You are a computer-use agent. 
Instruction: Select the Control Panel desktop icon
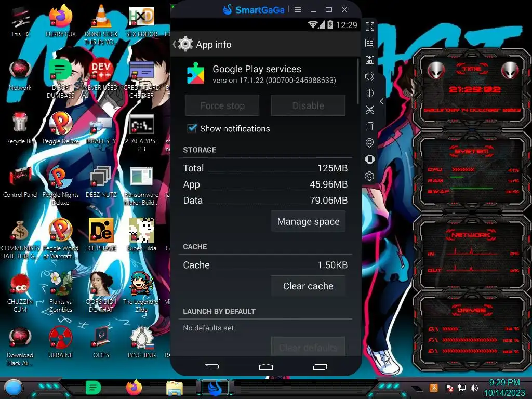pos(20,182)
